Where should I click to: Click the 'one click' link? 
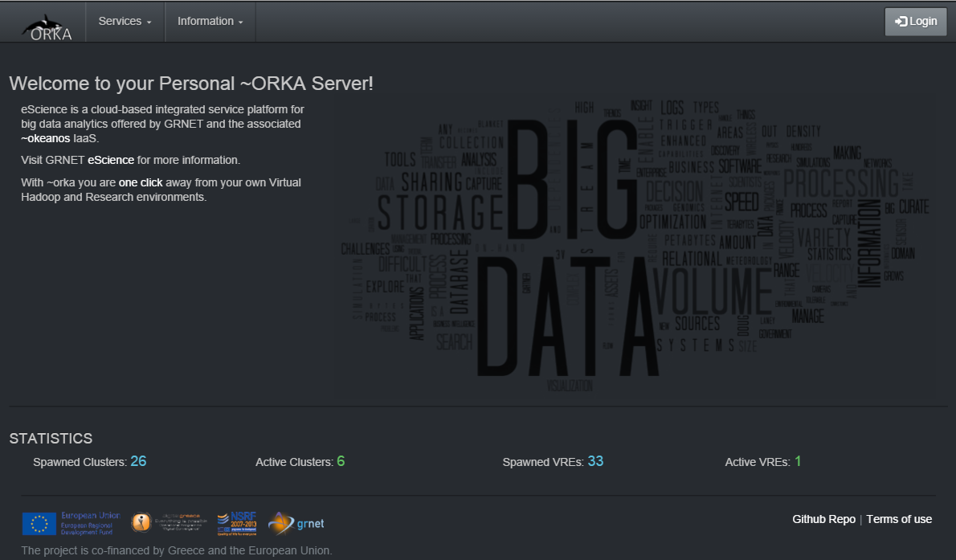click(x=141, y=182)
